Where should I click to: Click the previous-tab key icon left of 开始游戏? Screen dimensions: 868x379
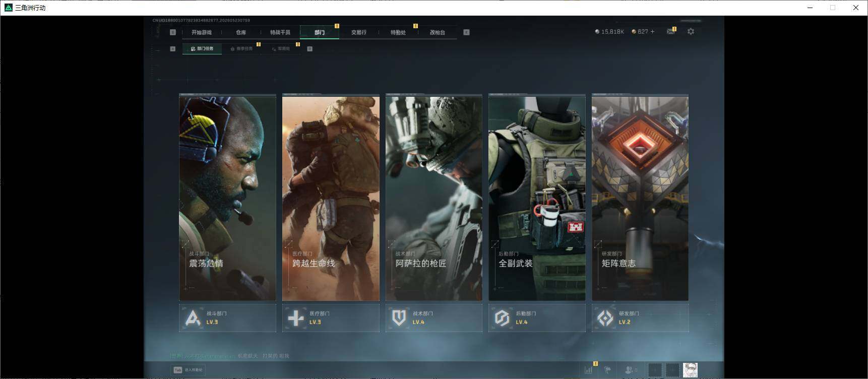click(173, 32)
